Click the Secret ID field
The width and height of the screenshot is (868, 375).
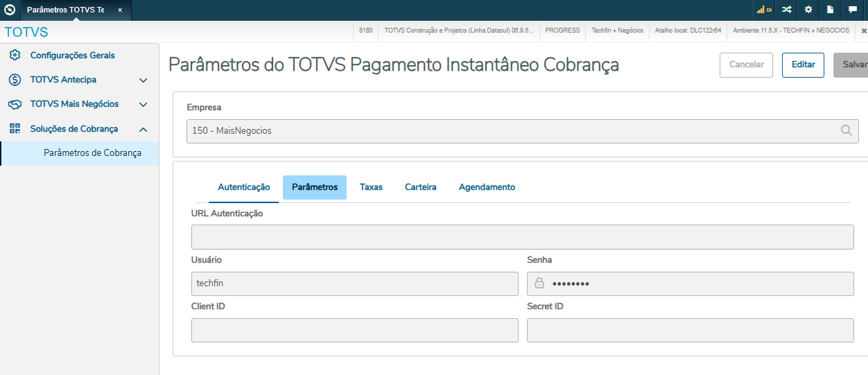[x=691, y=330]
